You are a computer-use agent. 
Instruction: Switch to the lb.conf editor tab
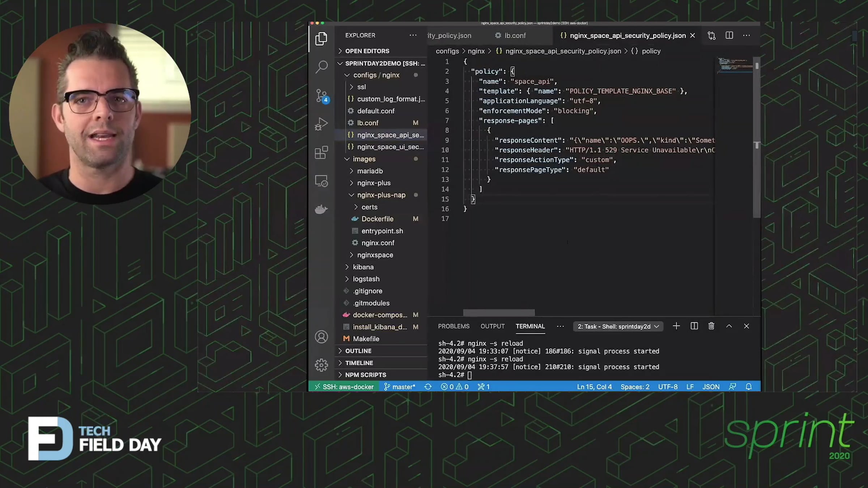coord(515,35)
